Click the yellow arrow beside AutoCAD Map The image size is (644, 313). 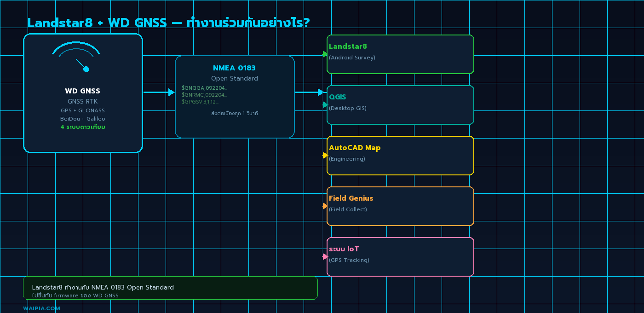coord(325,156)
